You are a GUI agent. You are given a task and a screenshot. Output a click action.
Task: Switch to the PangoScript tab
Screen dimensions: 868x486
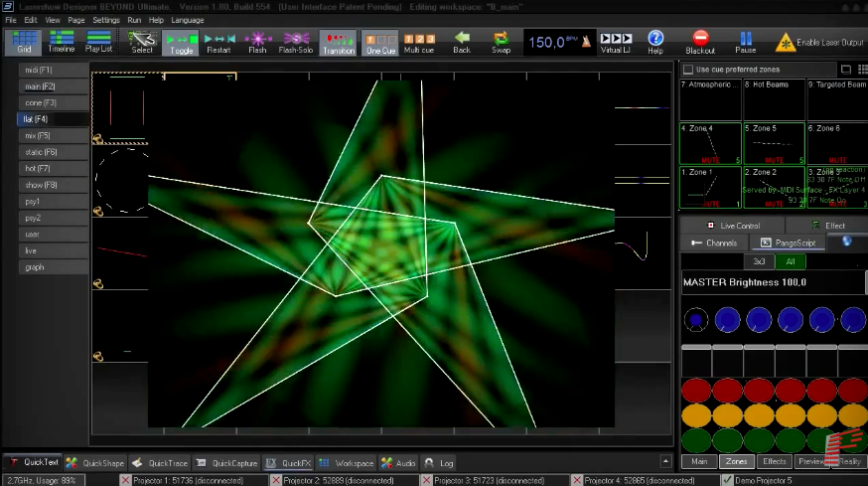point(787,243)
